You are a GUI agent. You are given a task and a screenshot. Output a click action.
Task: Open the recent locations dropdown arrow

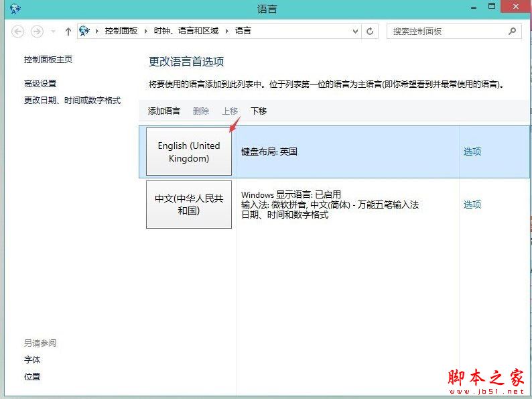tap(54, 32)
